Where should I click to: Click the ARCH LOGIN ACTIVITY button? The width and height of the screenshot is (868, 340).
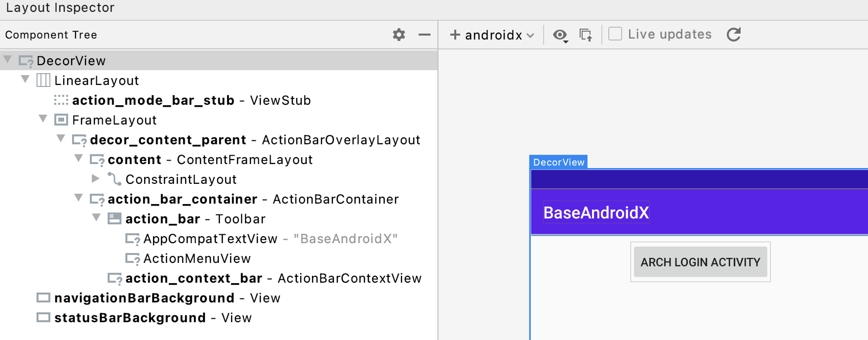[700, 262]
